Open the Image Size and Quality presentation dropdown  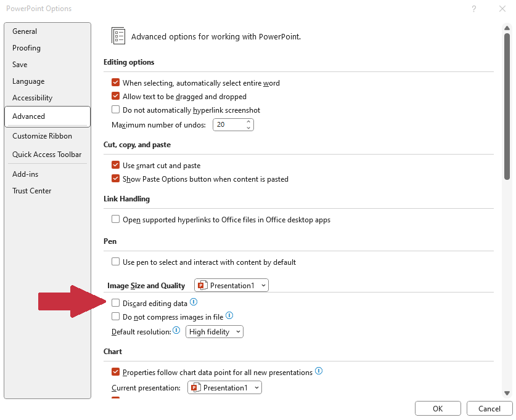231,285
